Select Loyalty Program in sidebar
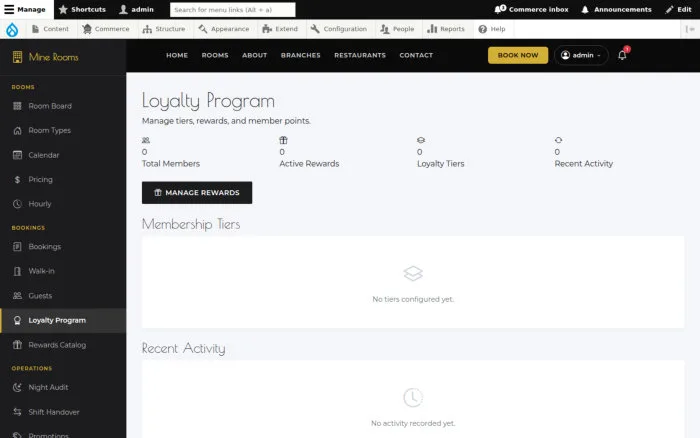Viewport: 700px width, 438px height. pyautogui.click(x=63, y=321)
